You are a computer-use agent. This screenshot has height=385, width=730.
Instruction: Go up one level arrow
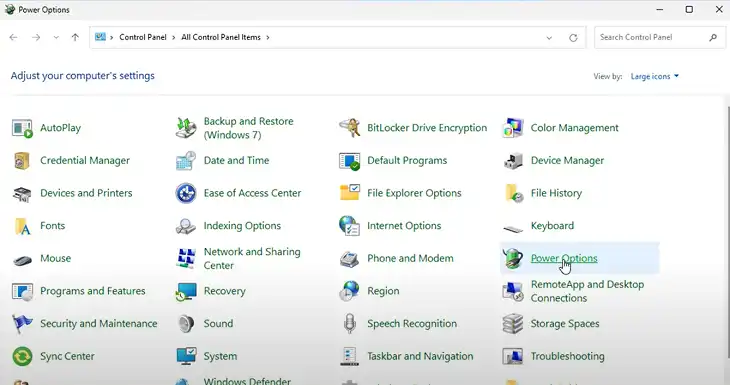[75, 37]
